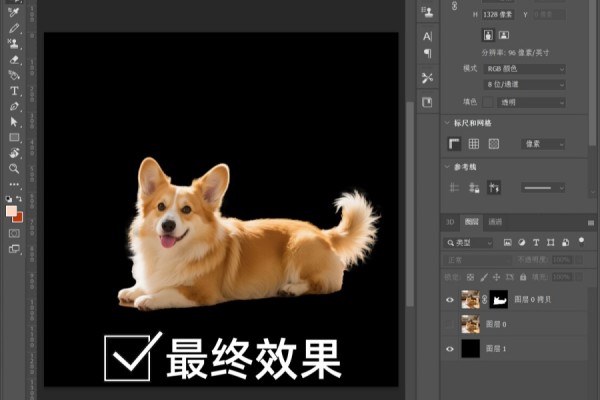This screenshot has width=600, height=400.
Task: Edit the Y position field
Action: point(549,15)
